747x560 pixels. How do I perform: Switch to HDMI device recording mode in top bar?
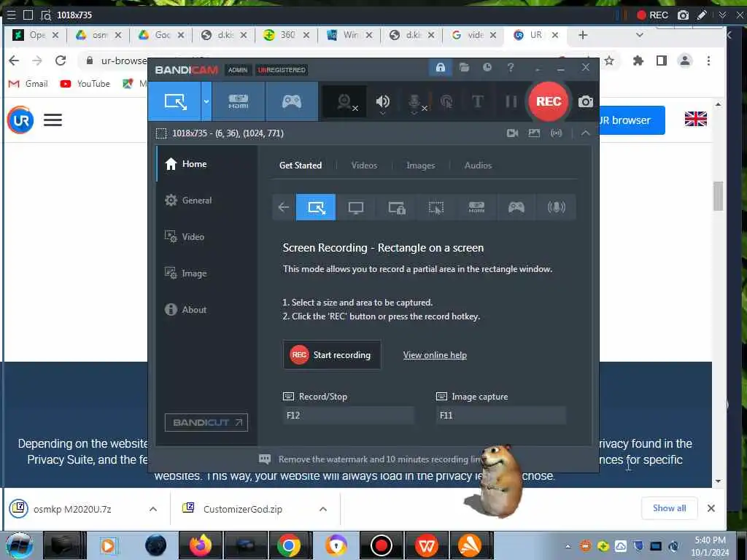pos(239,101)
